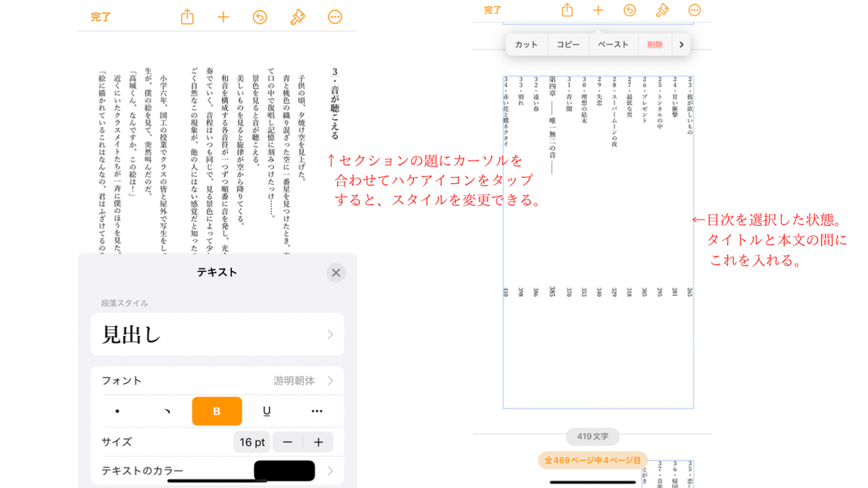Tap TOC entry 32・遠い春
868x488 pixels.
[536, 93]
